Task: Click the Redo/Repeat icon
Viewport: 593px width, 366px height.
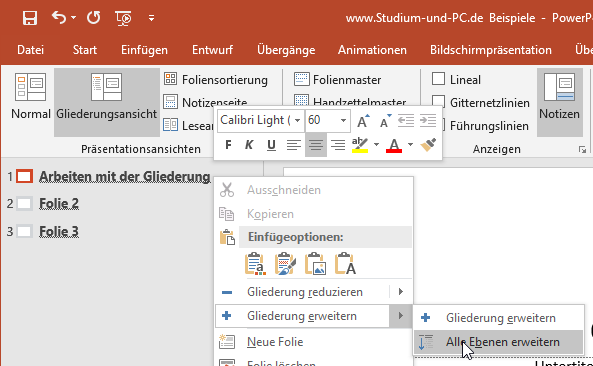Action: coord(93,17)
